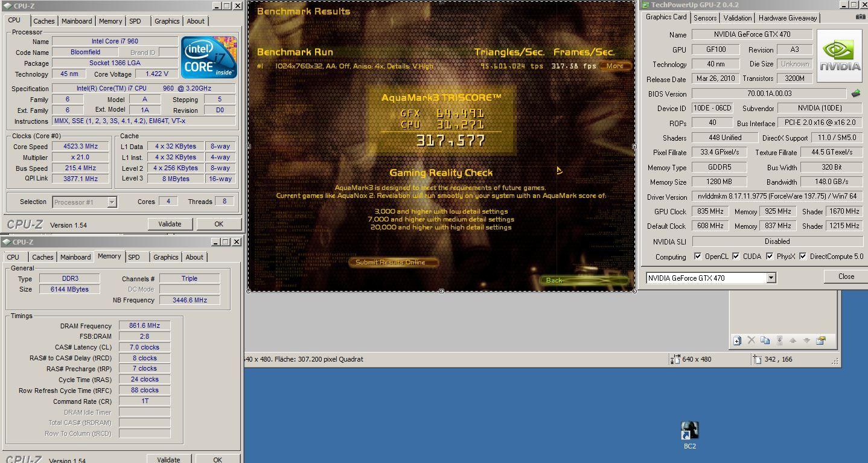Screen dimensions: 868x463
Task: Click the memory Size value 6144 MBytes
Action: (x=69, y=289)
